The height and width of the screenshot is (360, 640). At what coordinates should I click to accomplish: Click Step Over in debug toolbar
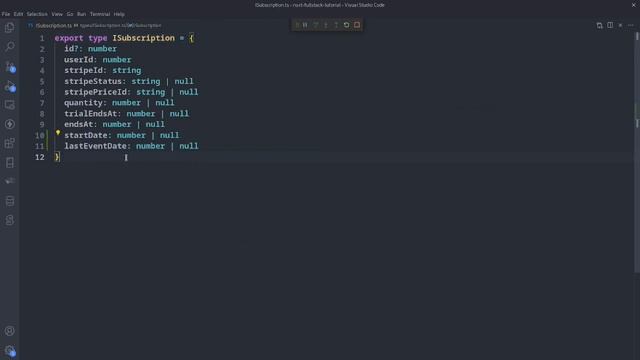point(316,25)
